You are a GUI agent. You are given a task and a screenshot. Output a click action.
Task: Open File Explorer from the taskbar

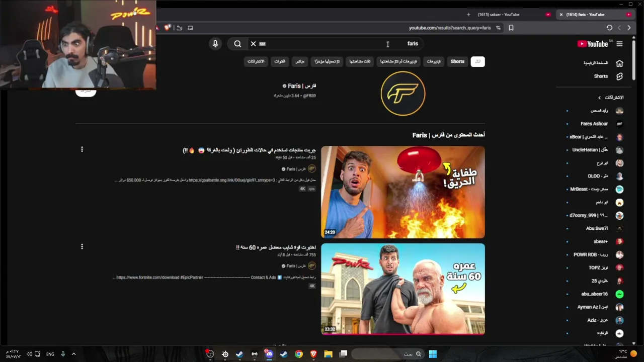(328, 354)
